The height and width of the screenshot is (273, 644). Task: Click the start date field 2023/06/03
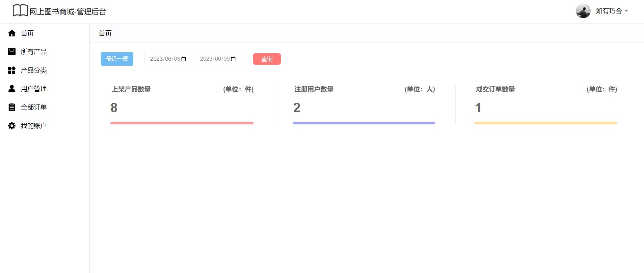tap(168, 59)
